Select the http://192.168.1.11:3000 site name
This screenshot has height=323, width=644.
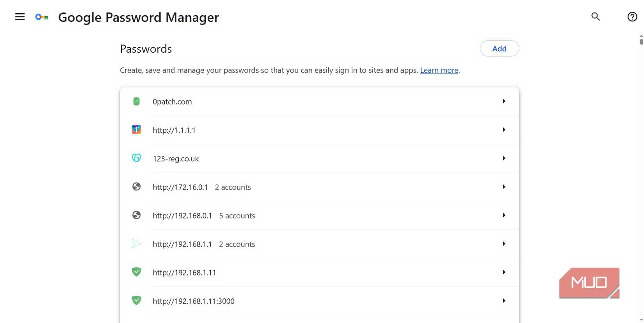(194, 301)
